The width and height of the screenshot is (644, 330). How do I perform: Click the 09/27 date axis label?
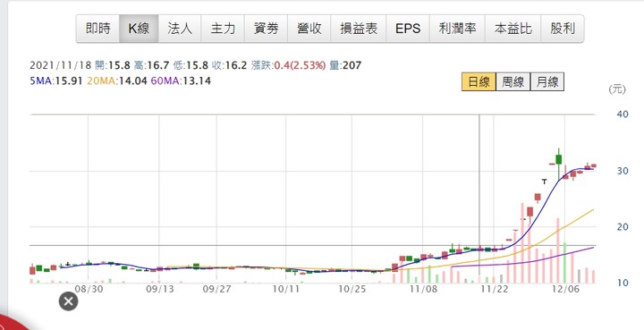coord(216,289)
